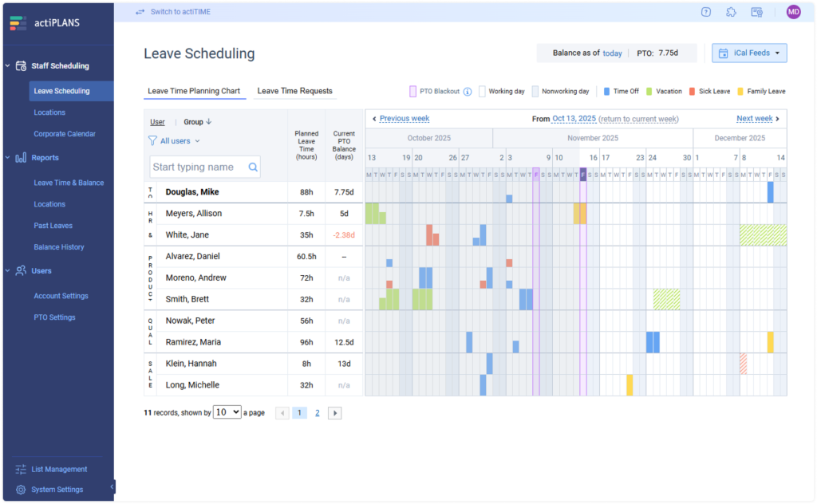Viewport: 817px width, 504px height.
Task: Click the search magnifier in name field
Action: click(253, 167)
